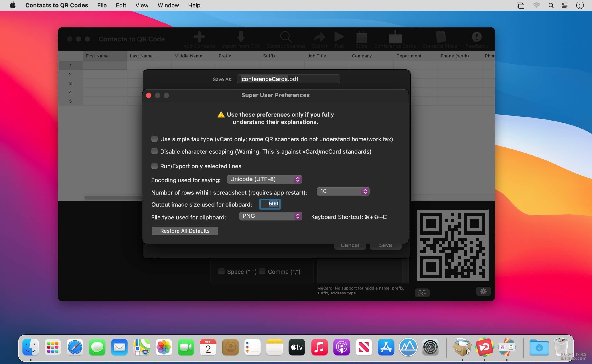Open the Edit menu
The height and width of the screenshot is (364, 592).
click(121, 5)
